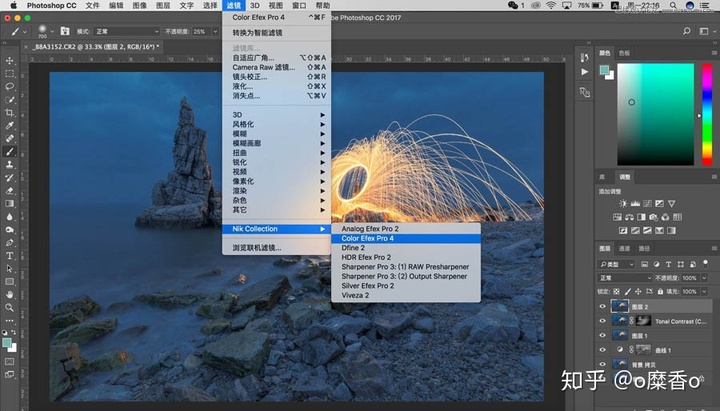Image resolution: width=720 pixels, height=411 pixels.
Task: Pick a color in the color field
Action: coord(655,114)
